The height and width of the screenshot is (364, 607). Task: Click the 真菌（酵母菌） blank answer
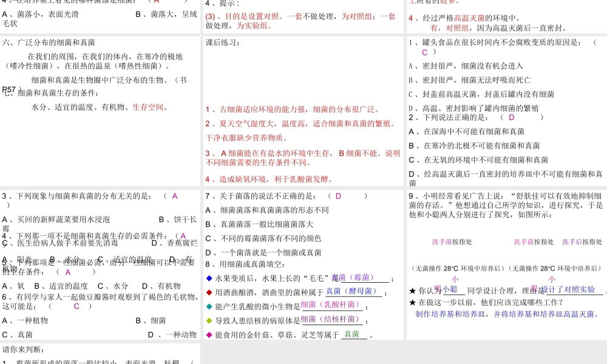coord(353,291)
